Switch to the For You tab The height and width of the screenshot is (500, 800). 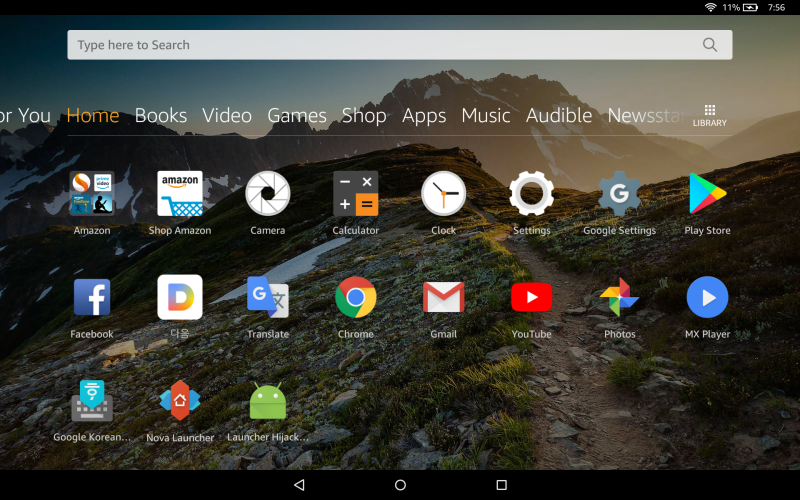point(26,116)
